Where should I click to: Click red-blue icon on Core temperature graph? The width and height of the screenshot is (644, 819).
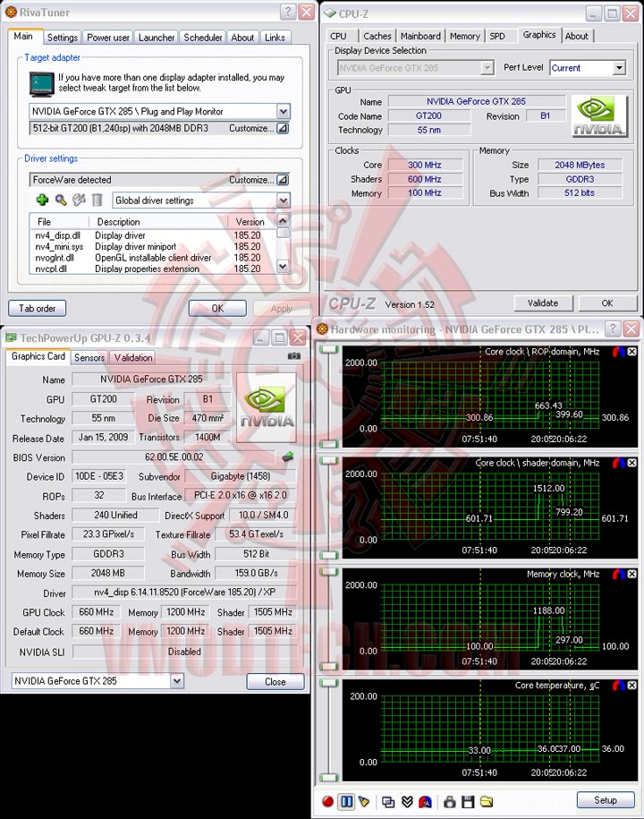619,686
